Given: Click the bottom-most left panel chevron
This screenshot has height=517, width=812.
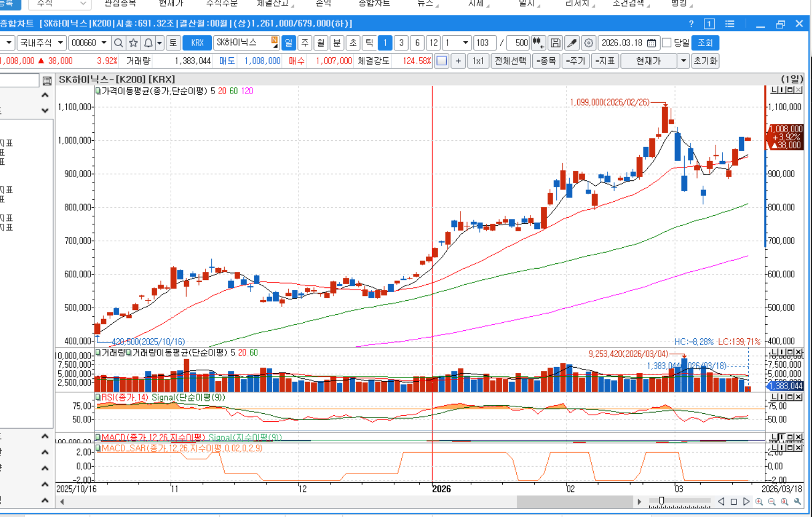Looking at the screenshot, I should pyautogui.click(x=45, y=500).
